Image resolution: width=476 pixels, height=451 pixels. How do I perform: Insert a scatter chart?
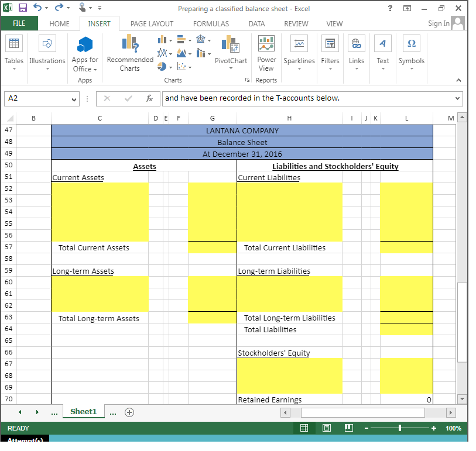click(182, 67)
